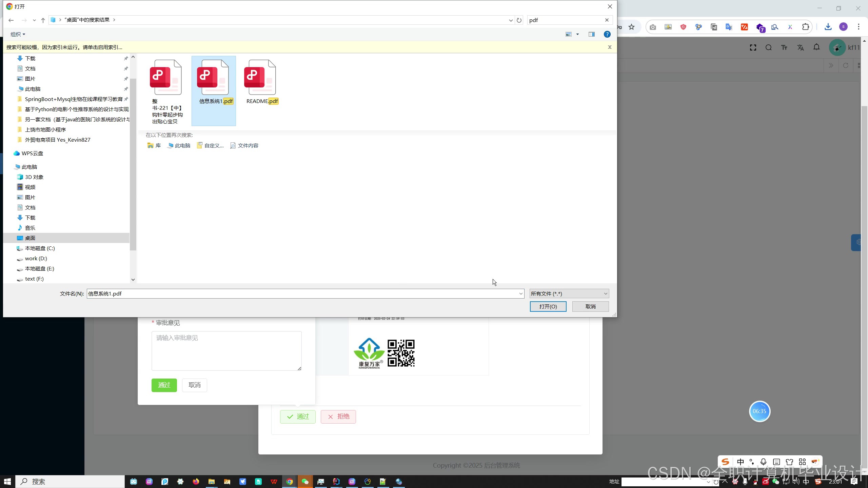This screenshot has width=868, height=488.
Task: Open file dialog help icon
Action: 607,34
